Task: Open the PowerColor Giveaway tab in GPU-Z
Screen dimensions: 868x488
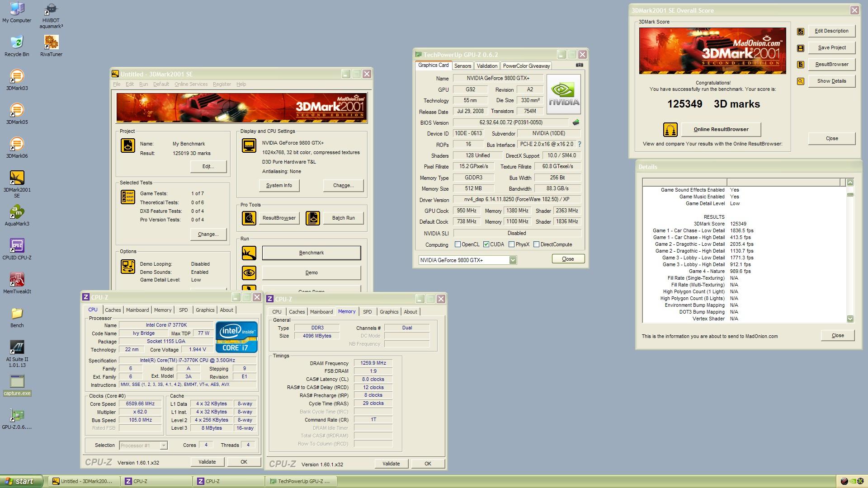Action: 526,66
